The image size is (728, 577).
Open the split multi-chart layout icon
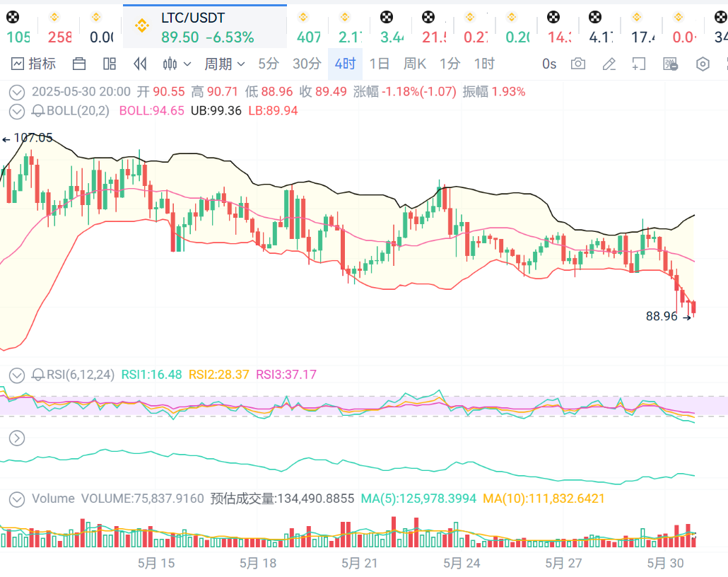110,64
